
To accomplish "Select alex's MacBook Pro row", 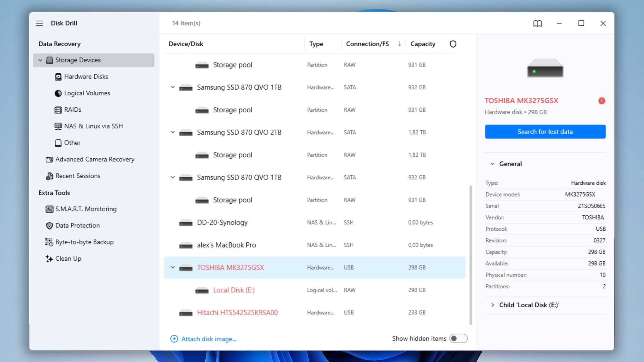I will 315,245.
